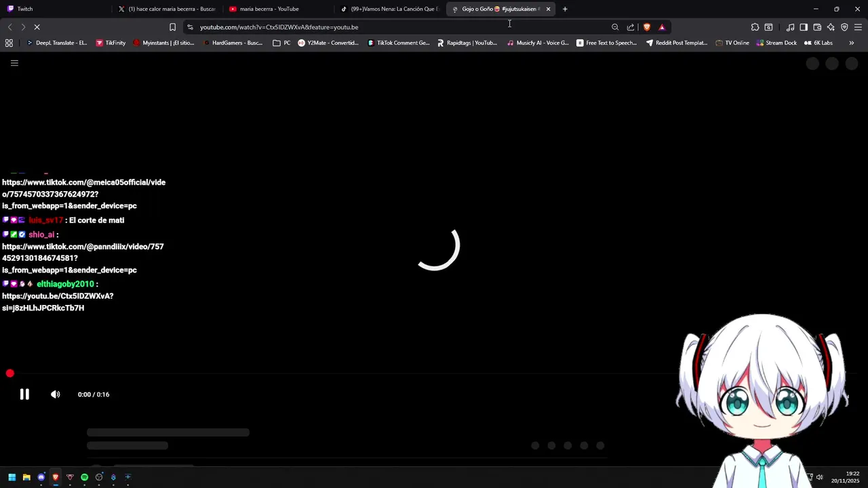Mute the video with the speaker icon

click(56, 394)
